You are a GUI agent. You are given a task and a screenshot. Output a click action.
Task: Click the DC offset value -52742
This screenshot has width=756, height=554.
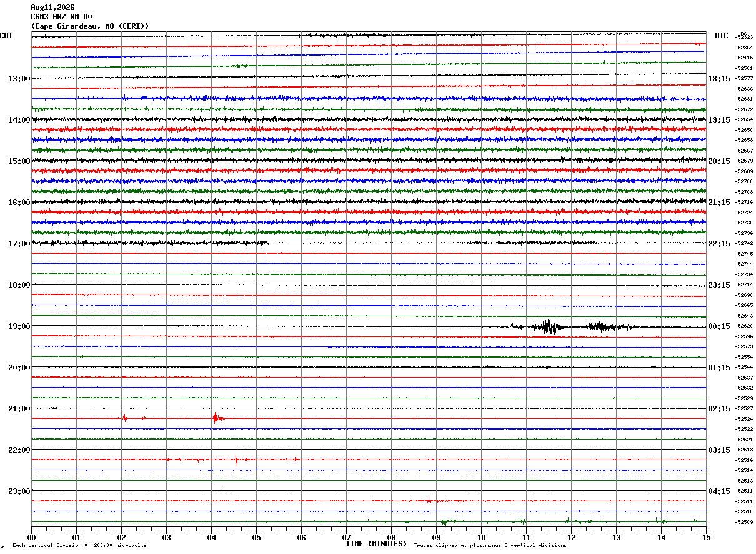[744, 244]
